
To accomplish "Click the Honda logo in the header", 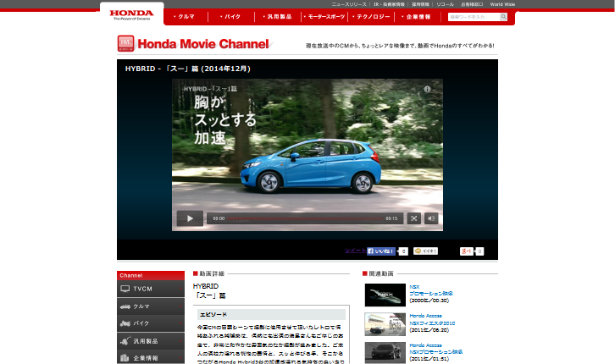I will (x=132, y=14).
